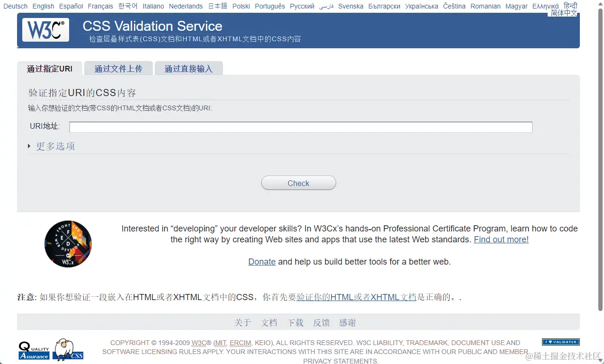Switch language to فارسی
The width and height of the screenshot is (604, 364).
tap(326, 6)
